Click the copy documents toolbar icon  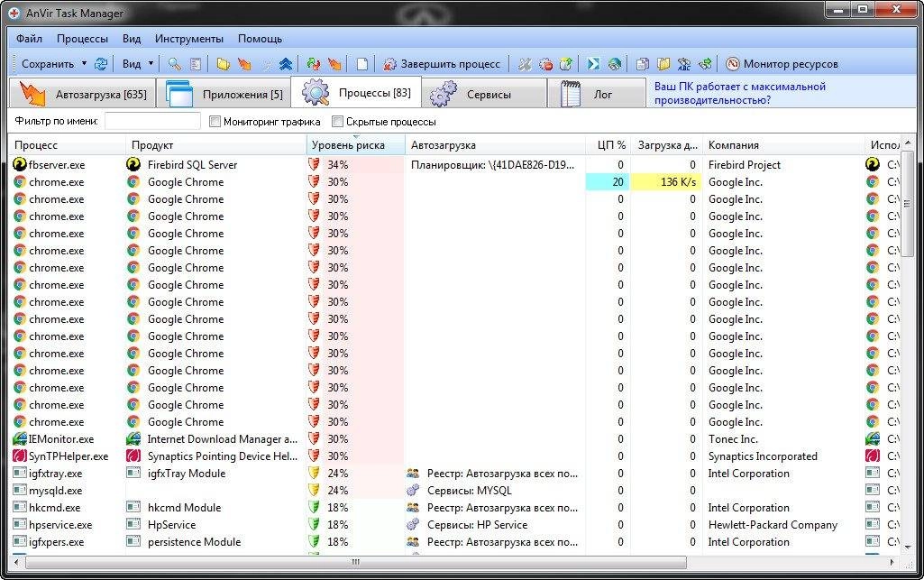coord(643,64)
